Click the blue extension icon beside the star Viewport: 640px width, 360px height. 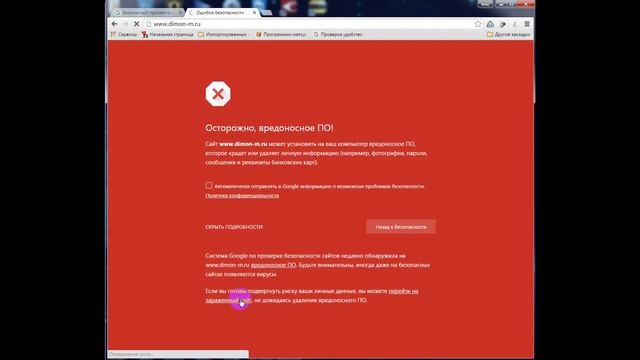490,24
